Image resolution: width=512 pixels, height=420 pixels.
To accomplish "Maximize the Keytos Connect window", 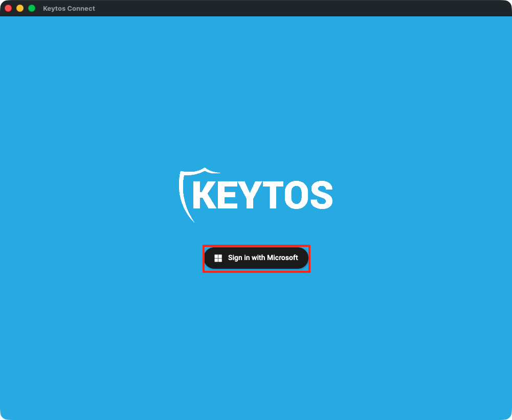I will point(32,8).
